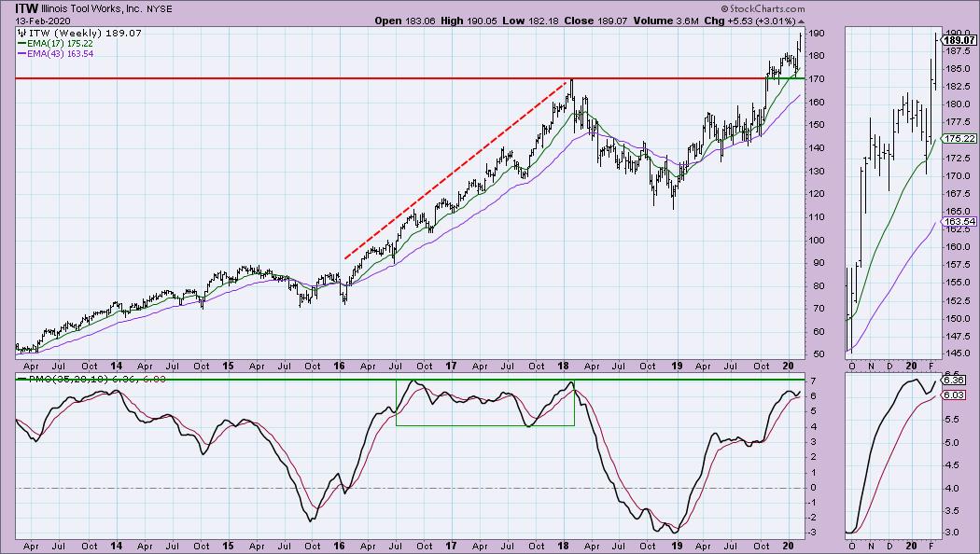This screenshot has width=980, height=554.
Task: Click the purple 163.54 EMA price tag
Action: (959, 222)
